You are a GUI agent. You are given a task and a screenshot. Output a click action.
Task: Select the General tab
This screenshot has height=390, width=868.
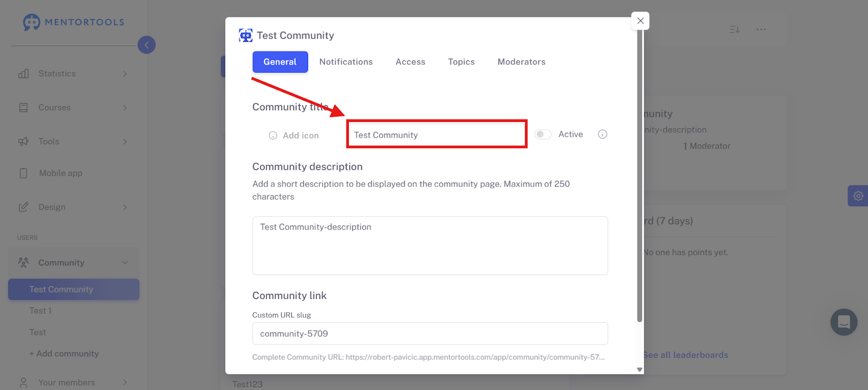pyautogui.click(x=280, y=62)
